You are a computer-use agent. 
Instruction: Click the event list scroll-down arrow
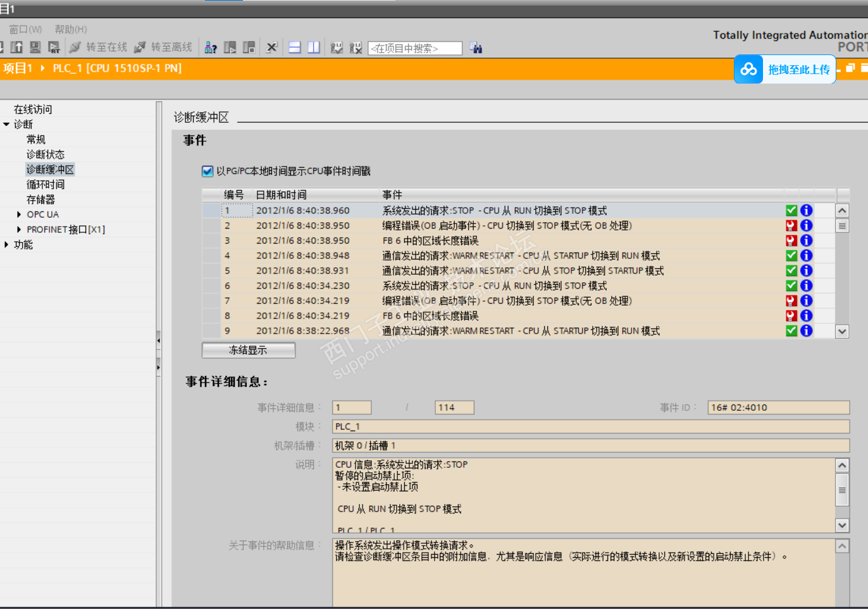[842, 331]
